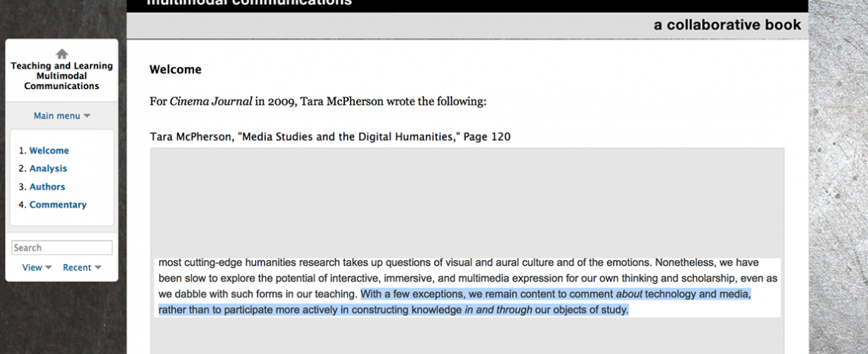Click the italic Cinema Journal title
Viewport: 868px width, 354px height.
pos(211,101)
